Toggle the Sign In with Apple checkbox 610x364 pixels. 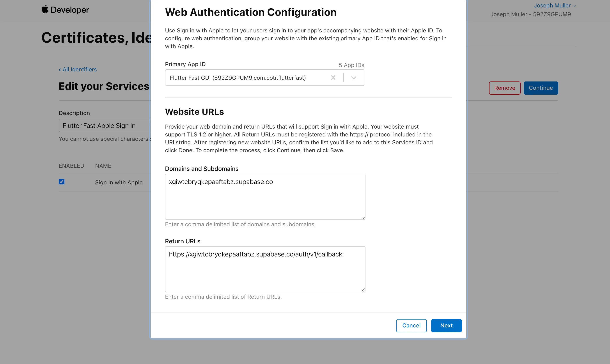62,182
